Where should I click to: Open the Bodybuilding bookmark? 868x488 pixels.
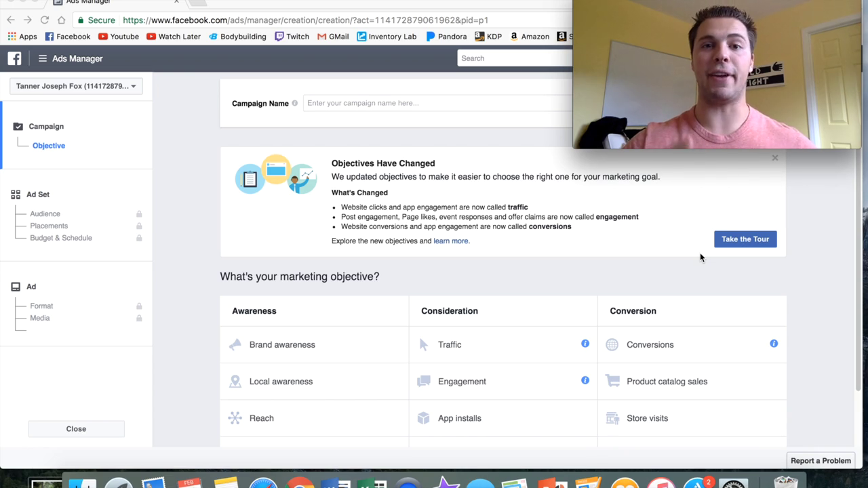(237, 37)
